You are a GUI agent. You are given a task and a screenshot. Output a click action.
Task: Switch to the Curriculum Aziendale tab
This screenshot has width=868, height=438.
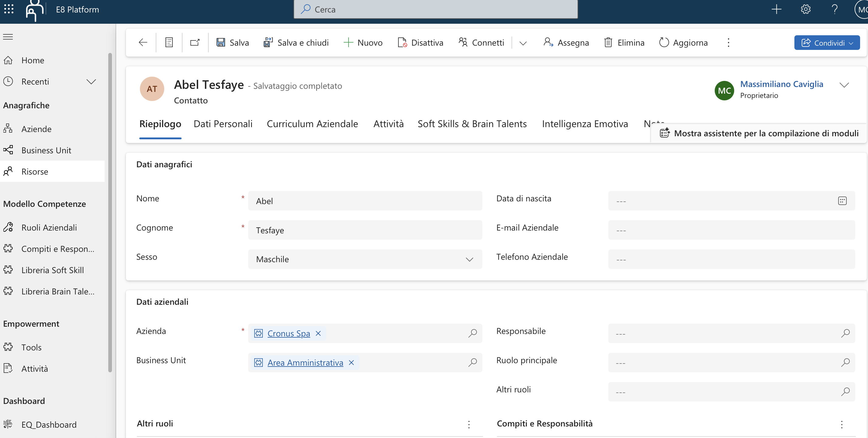(312, 124)
